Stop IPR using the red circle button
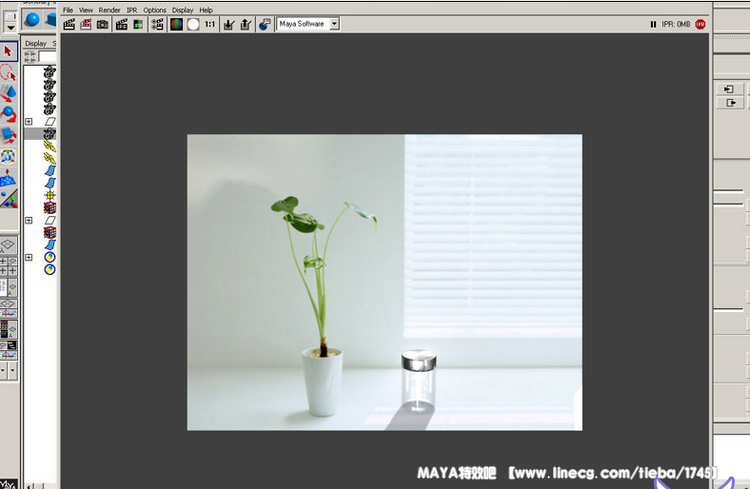 [700, 24]
